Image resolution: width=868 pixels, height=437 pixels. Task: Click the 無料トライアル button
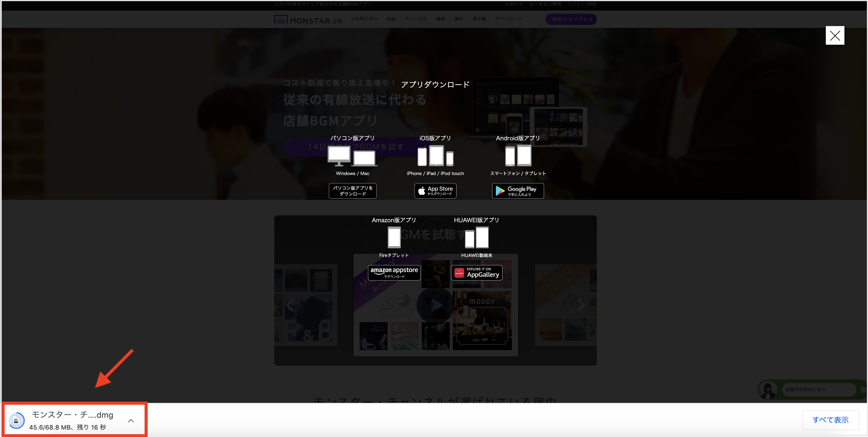click(x=571, y=19)
